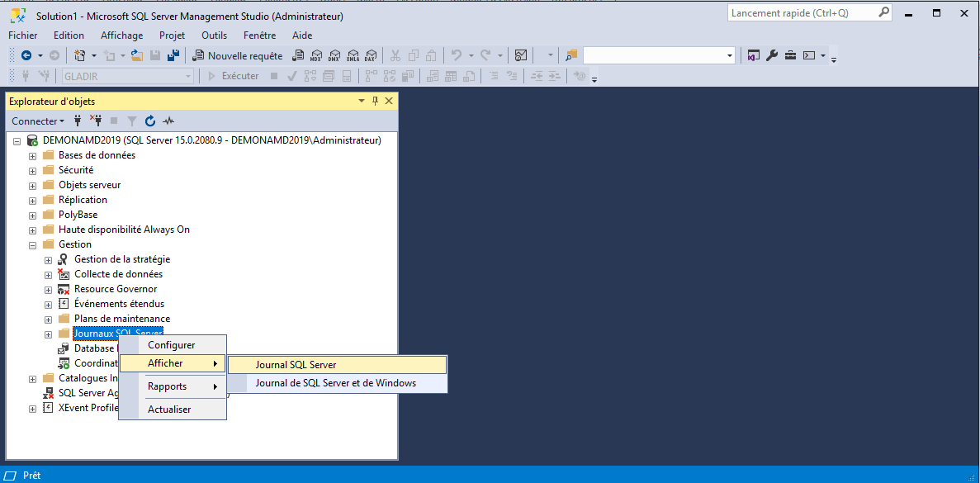Click the Connect plug icon in Object Explorer
980x483 pixels.
coord(78,121)
